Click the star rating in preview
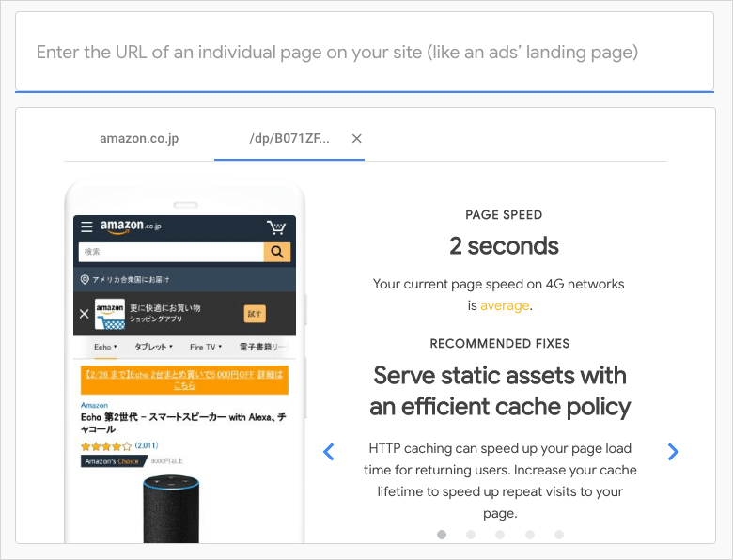733x560 pixels. point(106,446)
